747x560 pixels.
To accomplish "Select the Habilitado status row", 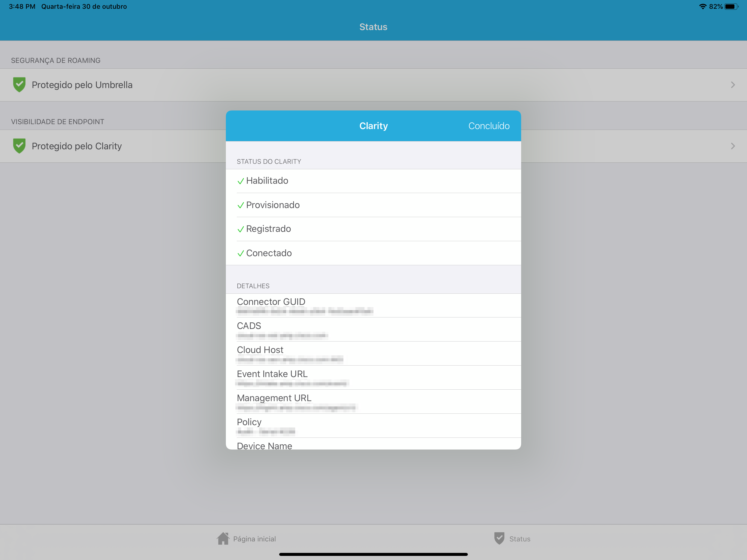I will tap(373, 181).
